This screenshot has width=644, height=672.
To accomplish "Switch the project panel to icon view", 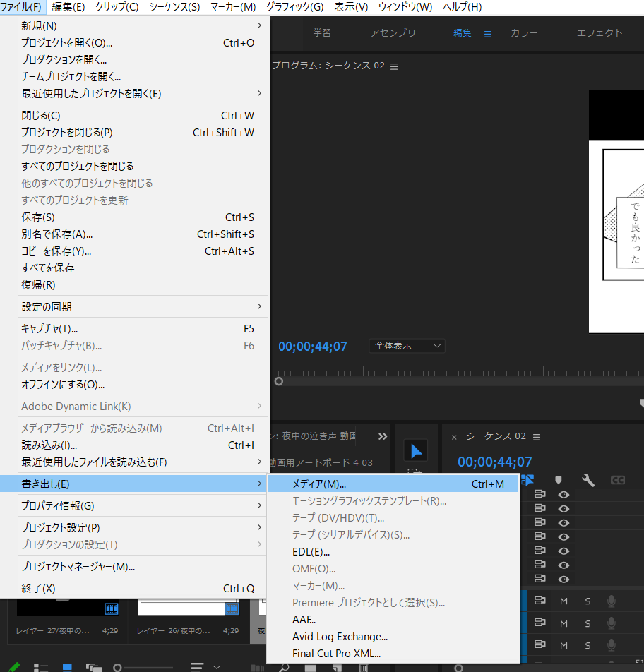I will point(66,666).
